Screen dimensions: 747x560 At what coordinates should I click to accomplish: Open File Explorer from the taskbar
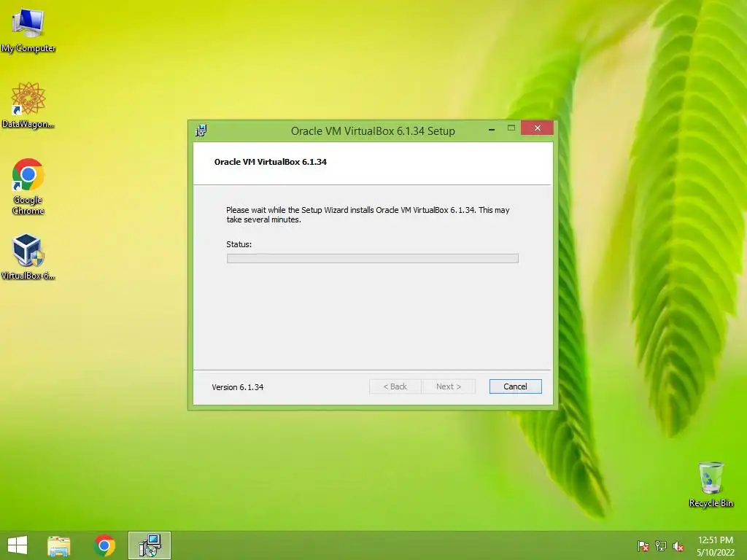[x=58, y=545]
